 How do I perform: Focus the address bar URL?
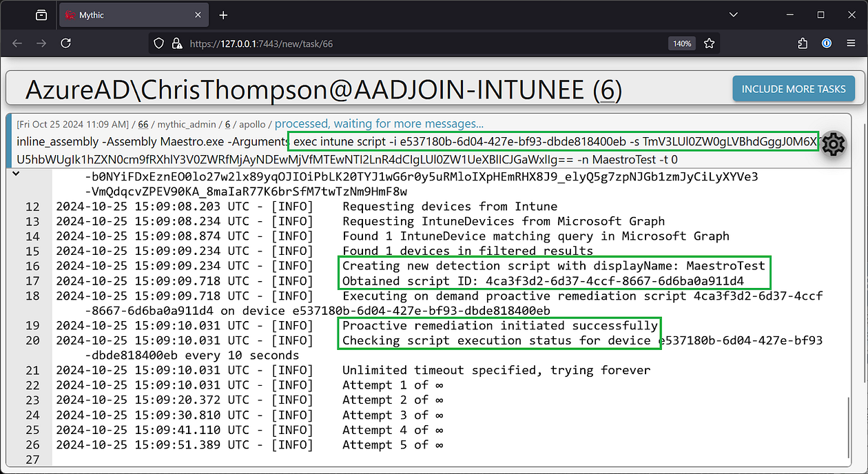click(261, 43)
